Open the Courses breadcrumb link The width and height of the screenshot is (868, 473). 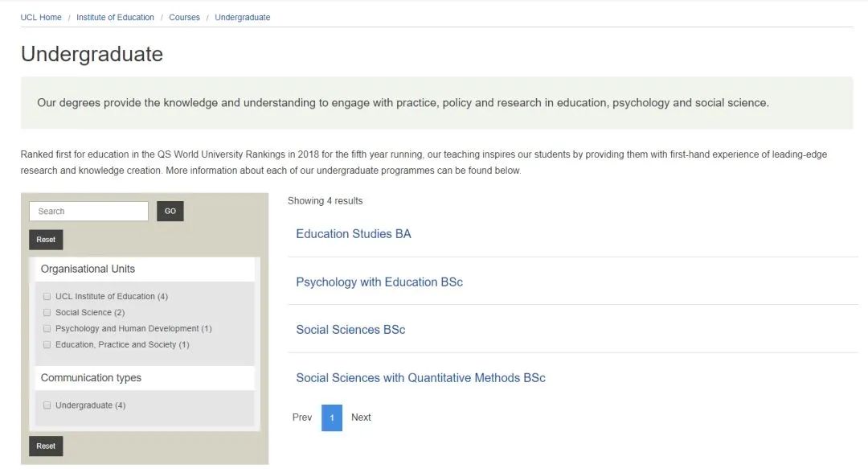184,18
